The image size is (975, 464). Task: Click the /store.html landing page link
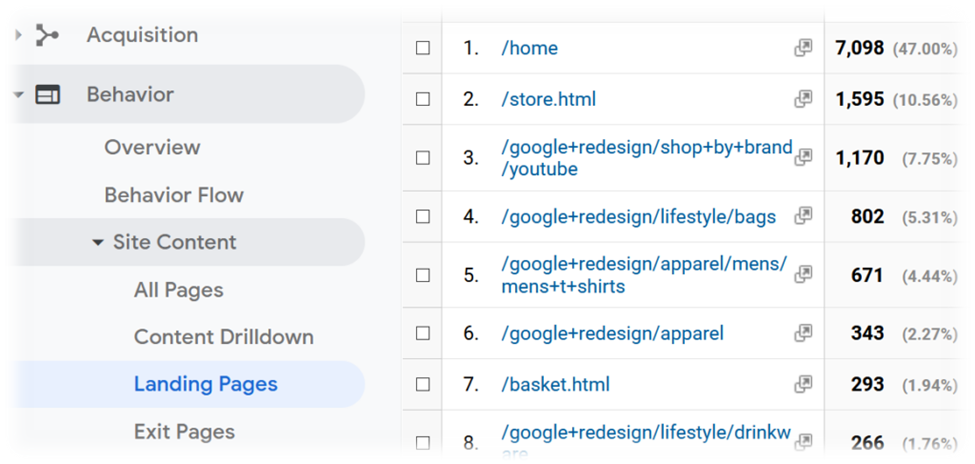[548, 99]
